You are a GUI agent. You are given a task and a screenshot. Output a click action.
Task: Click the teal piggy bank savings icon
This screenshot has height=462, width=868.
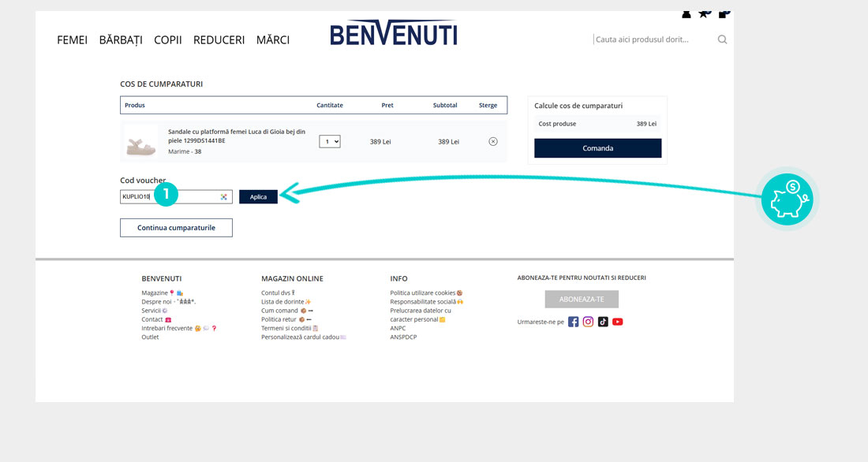pyautogui.click(x=787, y=199)
